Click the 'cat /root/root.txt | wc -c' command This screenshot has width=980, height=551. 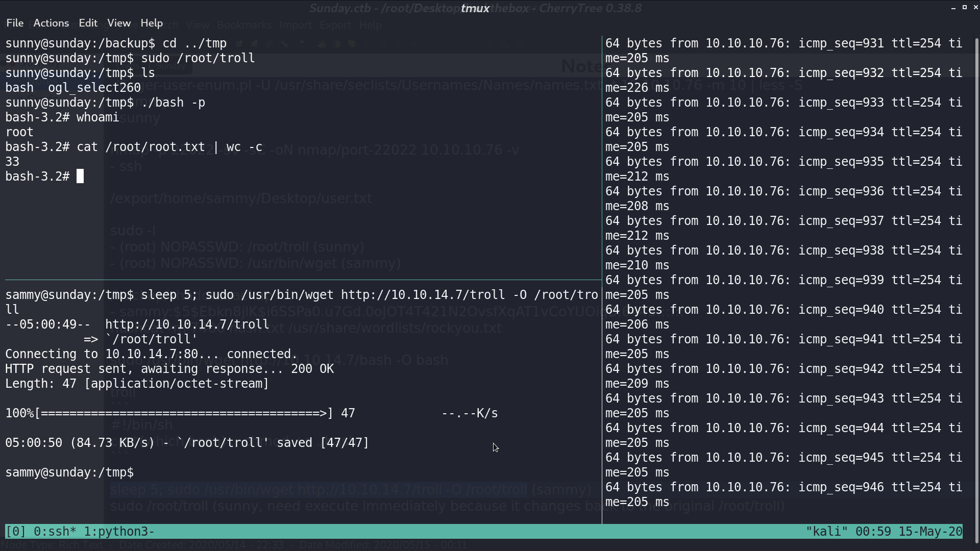tap(134, 147)
